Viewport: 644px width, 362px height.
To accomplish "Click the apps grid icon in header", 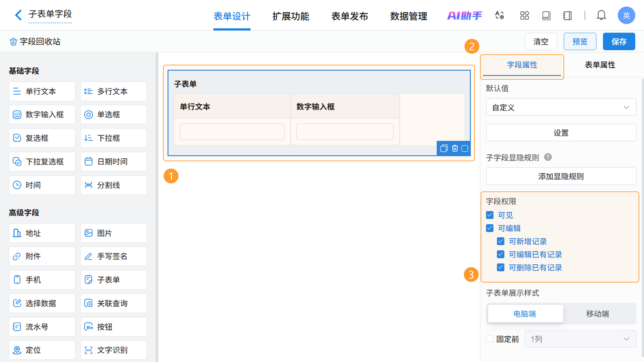I will click(x=524, y=15).
